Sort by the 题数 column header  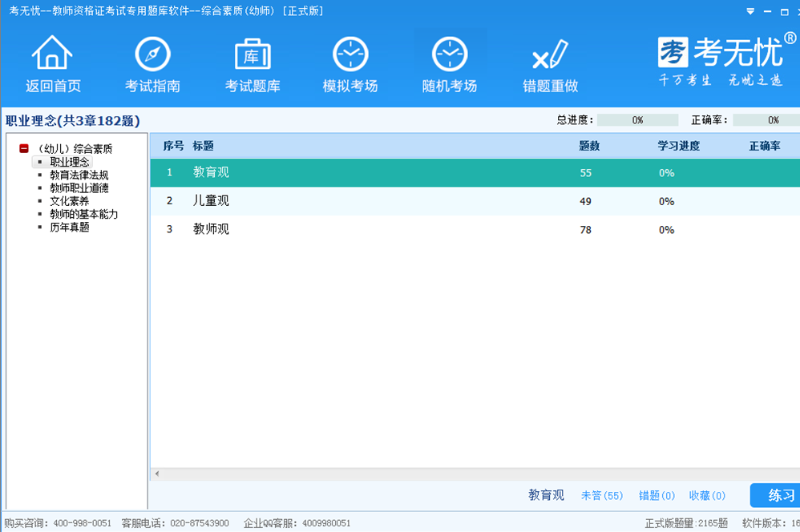(x=589, y=146)
